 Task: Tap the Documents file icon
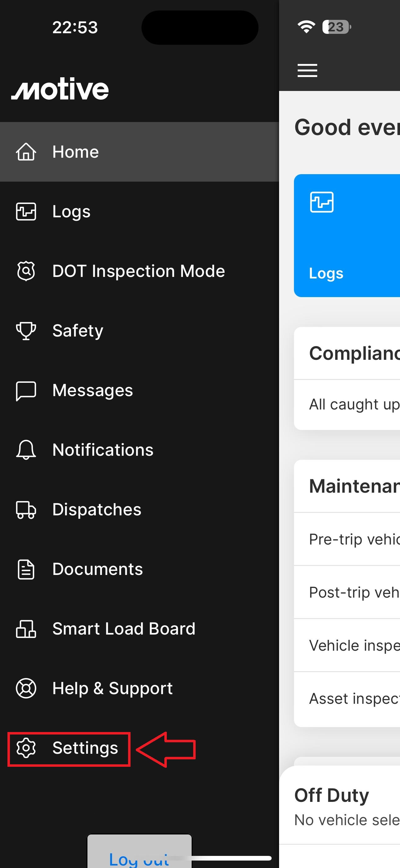point(26,569)
